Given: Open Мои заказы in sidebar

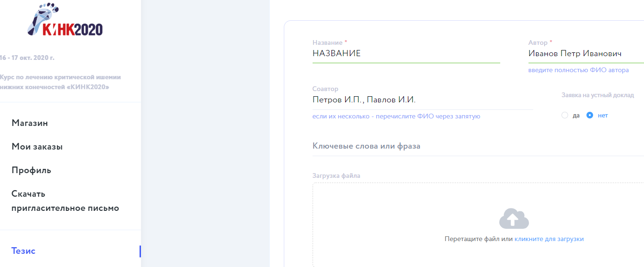Looking at the screenshot, I should point(37,147).
